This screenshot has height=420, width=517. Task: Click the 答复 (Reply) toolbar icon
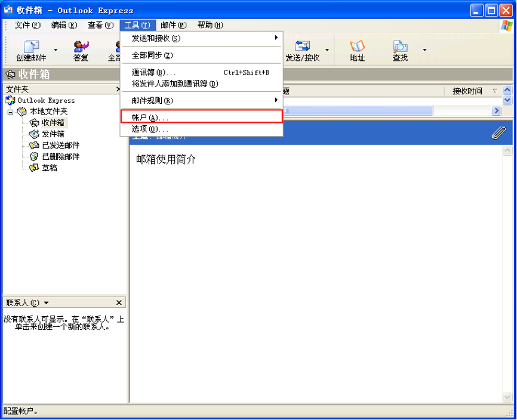(x=81, y=47)
